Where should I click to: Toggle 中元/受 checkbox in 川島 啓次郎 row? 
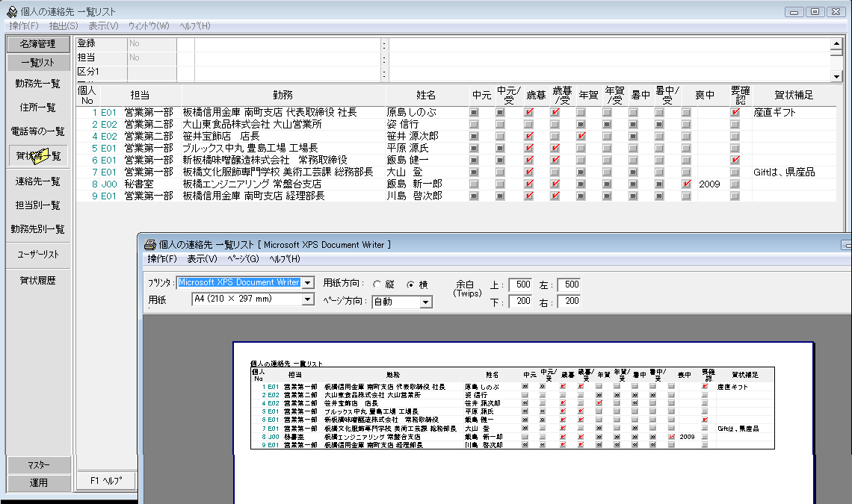point(501,196)
